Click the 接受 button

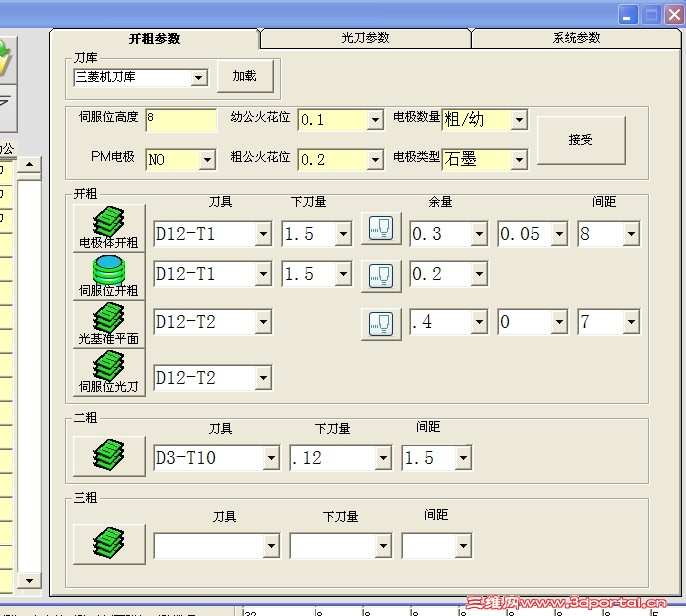pyautogui.click(x=581, y=140)
